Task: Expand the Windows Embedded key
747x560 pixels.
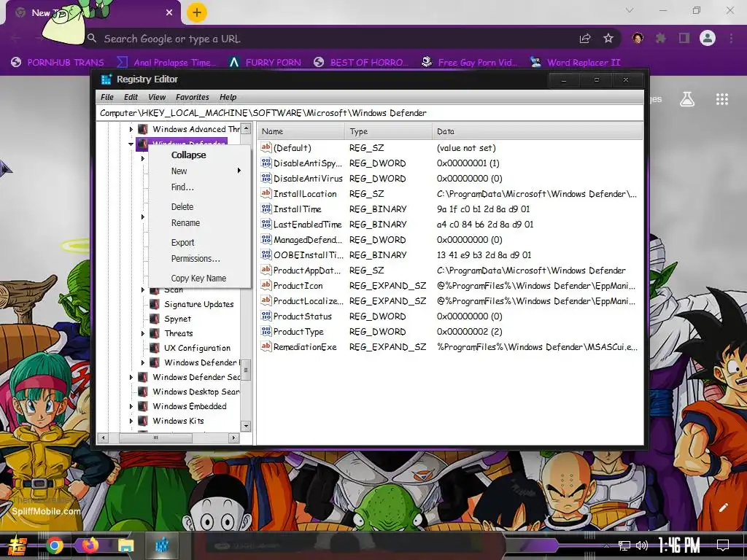Action: click(x=131, y=406)
